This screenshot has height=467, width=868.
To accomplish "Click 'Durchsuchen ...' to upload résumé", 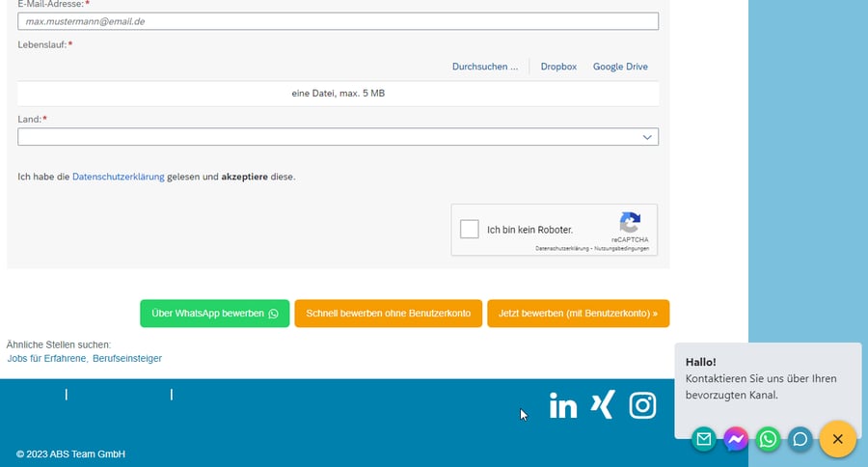I will click(x=485, y=67).
